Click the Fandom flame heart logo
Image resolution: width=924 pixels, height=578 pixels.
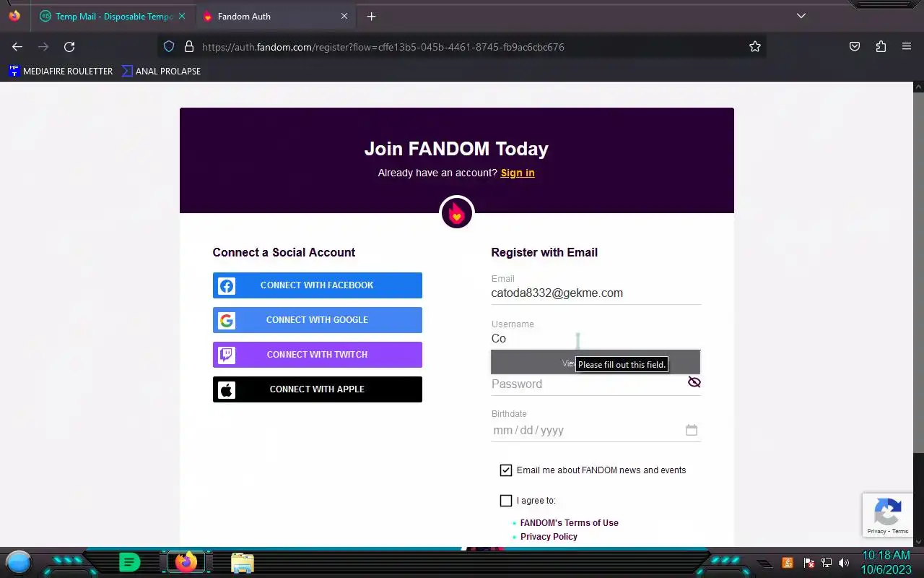tap(456, 213)
